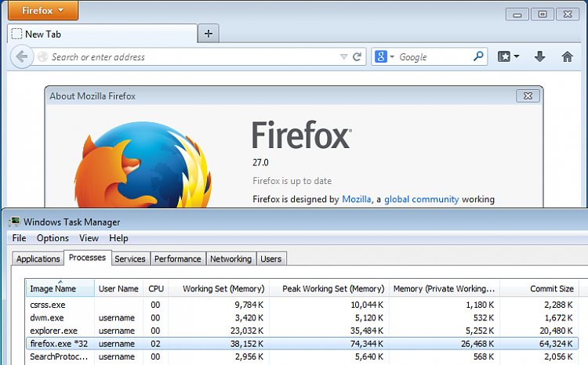
Task: Follow the global community link
Action: [x=422, y=200]
